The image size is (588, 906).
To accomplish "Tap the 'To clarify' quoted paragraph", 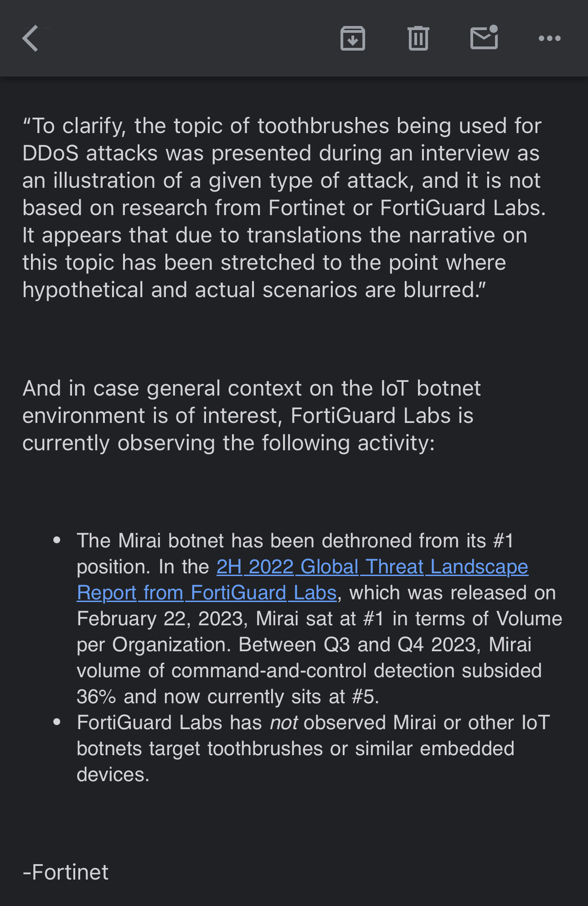I will 283,208.
